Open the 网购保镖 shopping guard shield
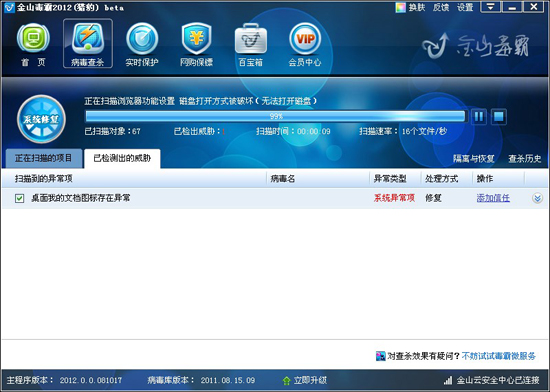The image size is (550, 392). pyautogui.click(x=196, y=44)
